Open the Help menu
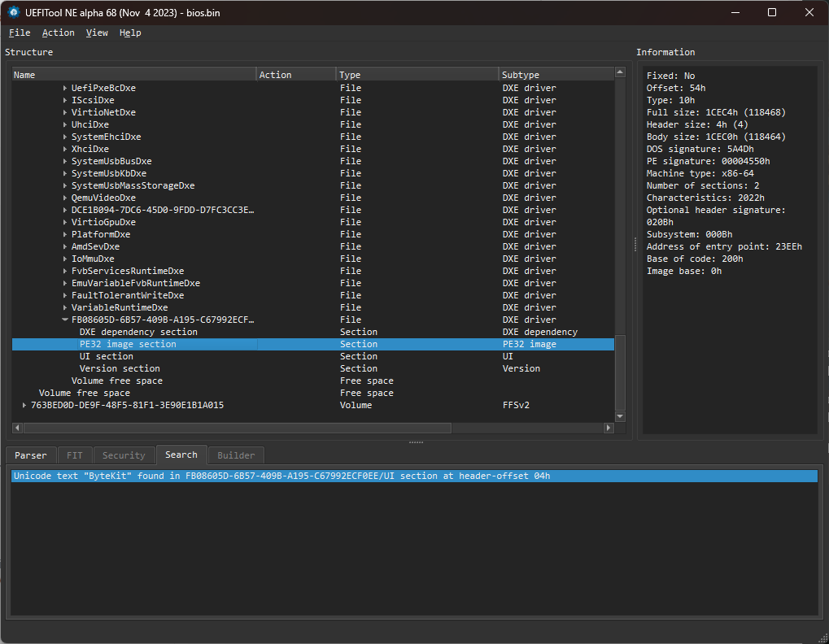Viewport: 829px width, 644px height. (130, 33)
